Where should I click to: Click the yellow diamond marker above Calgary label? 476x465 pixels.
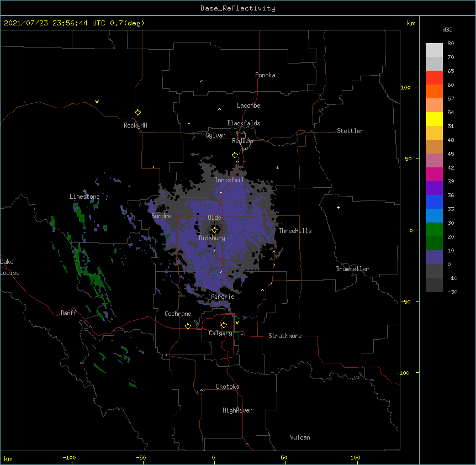[x=224, y=325]
